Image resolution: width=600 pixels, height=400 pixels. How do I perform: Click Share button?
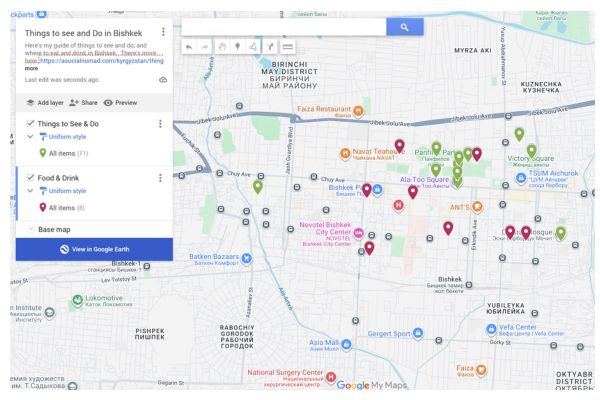coord(83,103)
